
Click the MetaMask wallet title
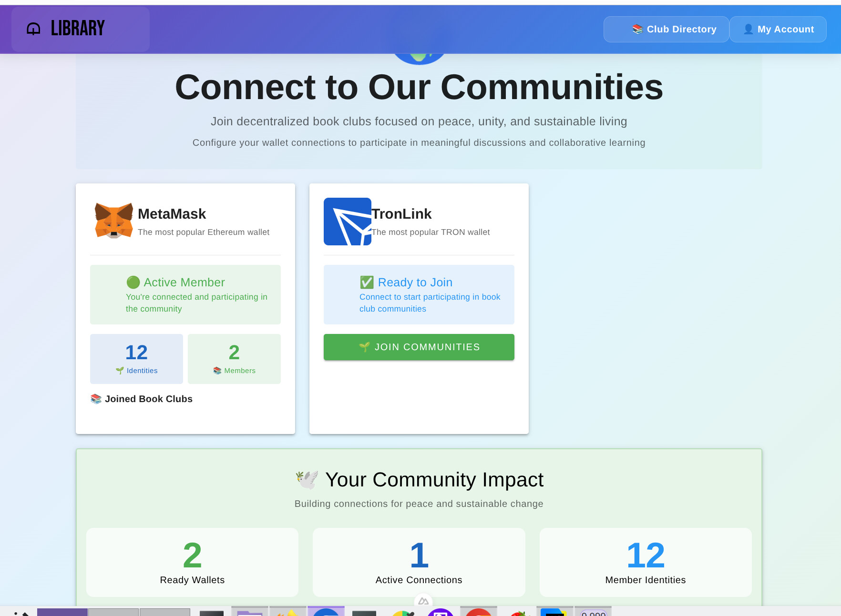tap(172, 214)
